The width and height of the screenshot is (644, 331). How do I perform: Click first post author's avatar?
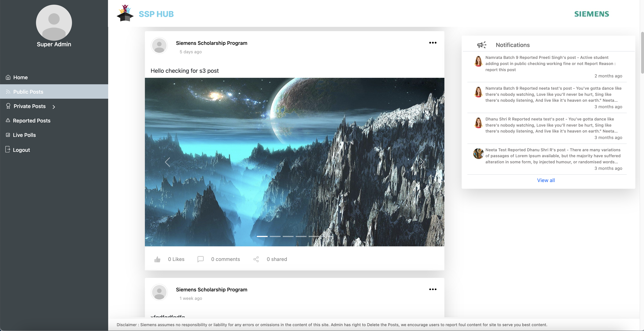(x=159, y=46)
